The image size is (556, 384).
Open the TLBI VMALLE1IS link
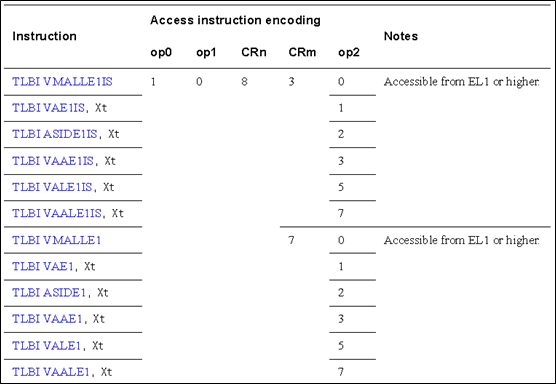coord(62,82)
